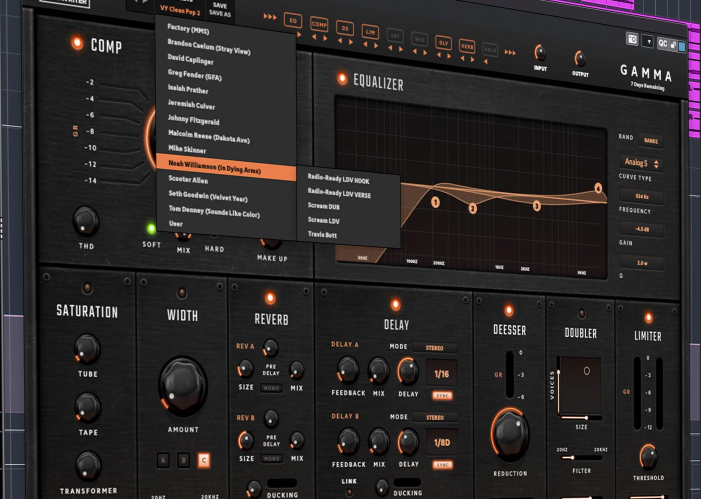This screenshot has width=701, height=499.
Task: Click the OUTPUT gain knob
Action: pyautogui.click(x=580, y=58)
